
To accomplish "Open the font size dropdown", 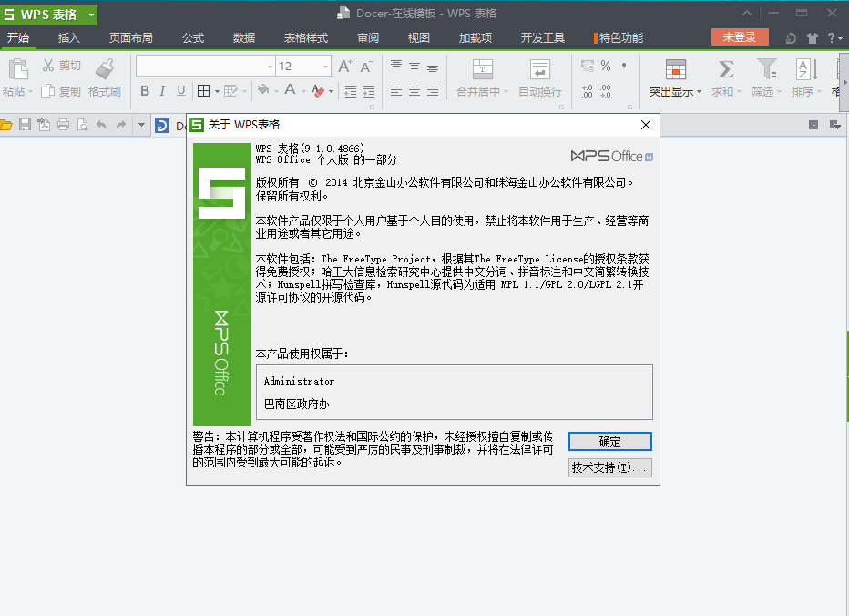I will 325,67.
